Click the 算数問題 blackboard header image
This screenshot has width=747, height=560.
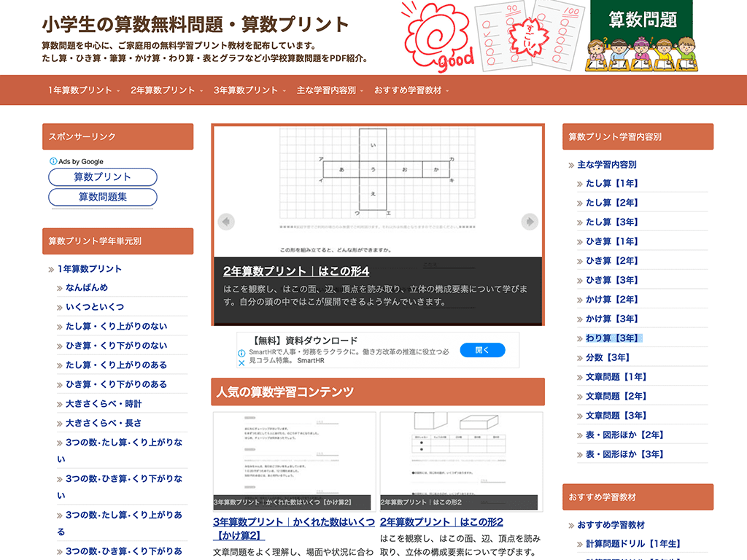[642, 36]
